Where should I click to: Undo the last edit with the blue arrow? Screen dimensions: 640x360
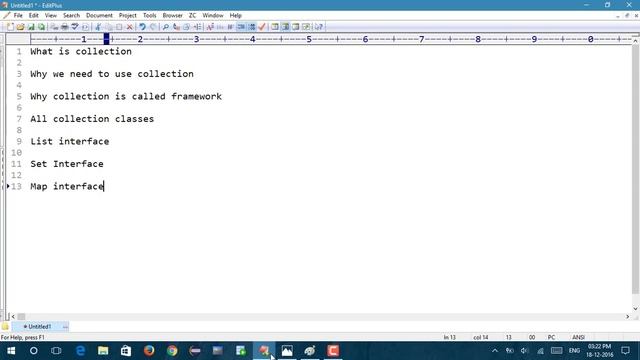142,27
